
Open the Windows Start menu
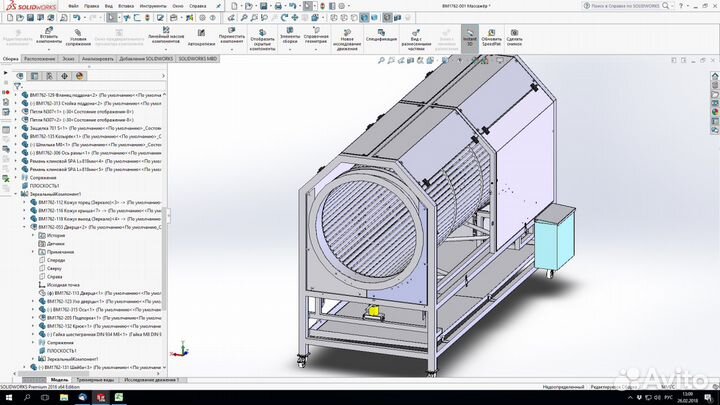pos(7,397)
